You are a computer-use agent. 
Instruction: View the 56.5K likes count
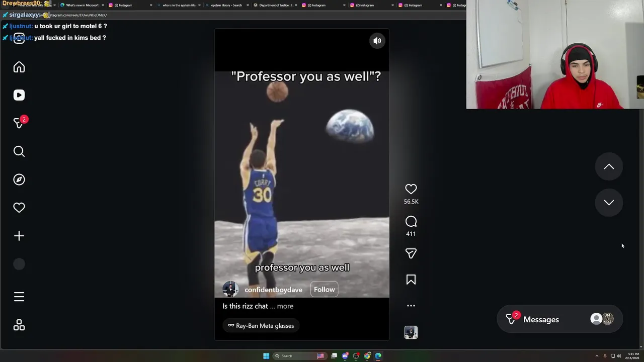[411, 202]
